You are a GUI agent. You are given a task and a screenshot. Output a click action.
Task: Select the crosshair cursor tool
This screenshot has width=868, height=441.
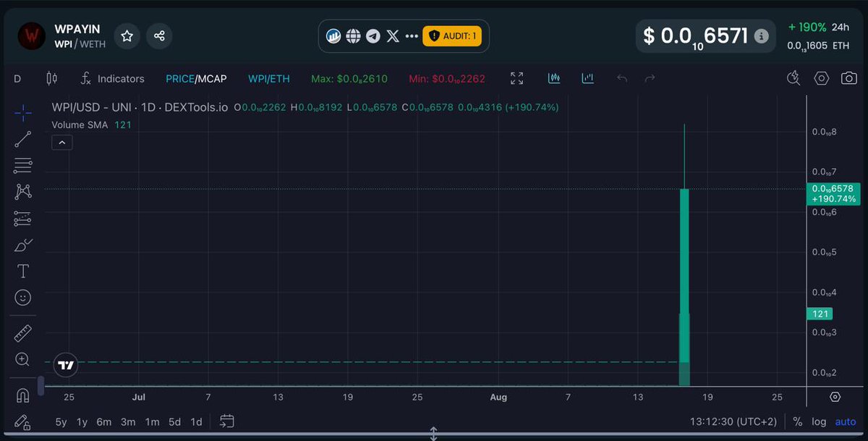(x=22, y=112)
